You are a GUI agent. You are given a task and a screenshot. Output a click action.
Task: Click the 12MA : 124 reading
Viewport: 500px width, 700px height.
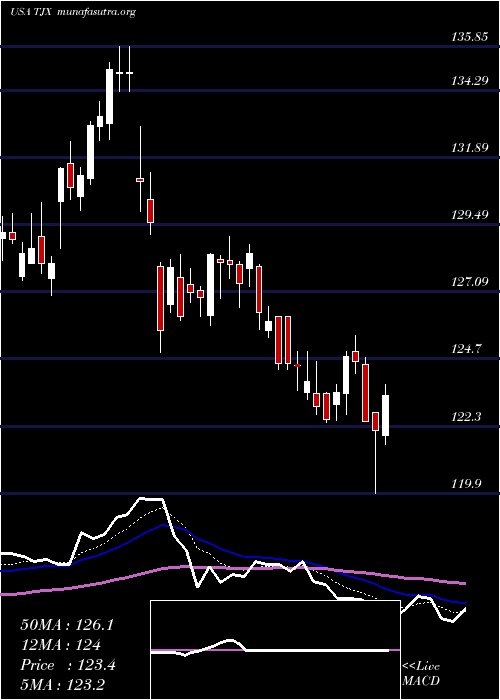click(x=60, y=645)
